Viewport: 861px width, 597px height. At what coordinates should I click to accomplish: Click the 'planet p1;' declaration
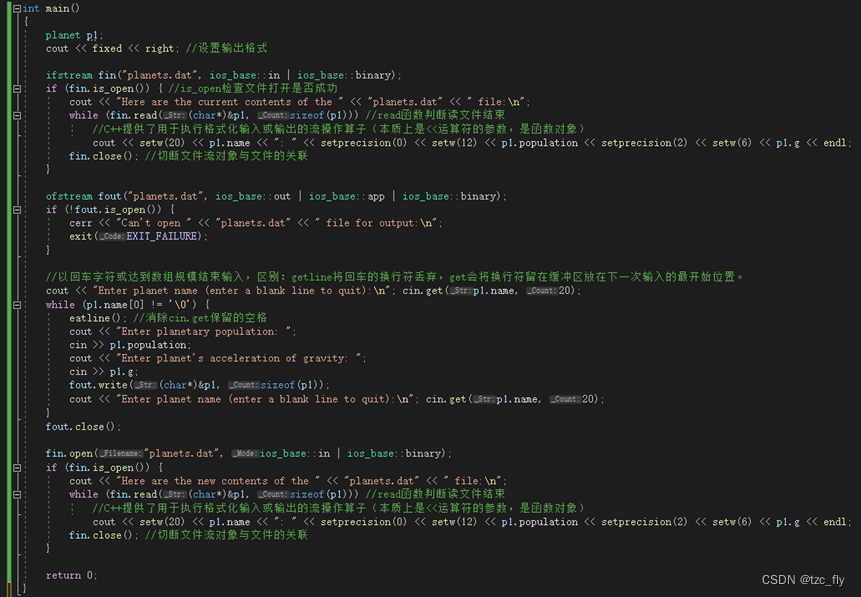[74, 35]
